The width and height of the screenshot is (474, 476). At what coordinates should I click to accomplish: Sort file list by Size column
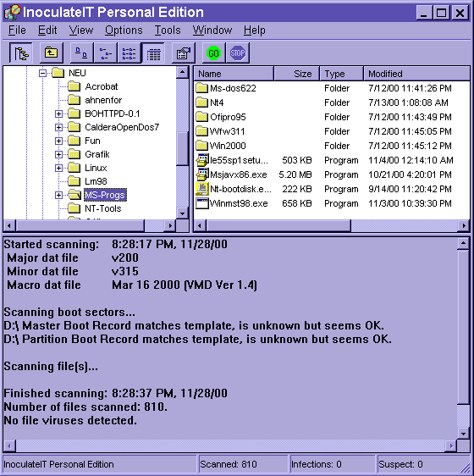pyautogui.click(x=296, y=74)
